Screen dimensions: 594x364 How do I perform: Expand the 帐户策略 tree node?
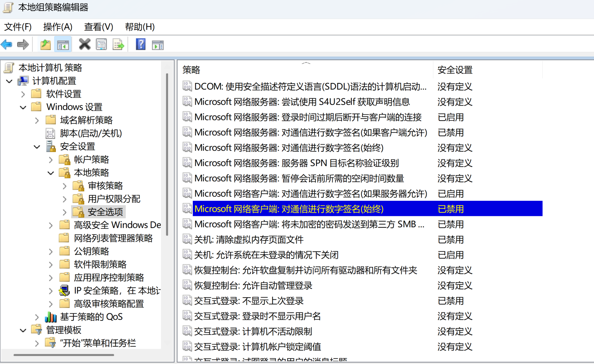click(x=51, y=160)
